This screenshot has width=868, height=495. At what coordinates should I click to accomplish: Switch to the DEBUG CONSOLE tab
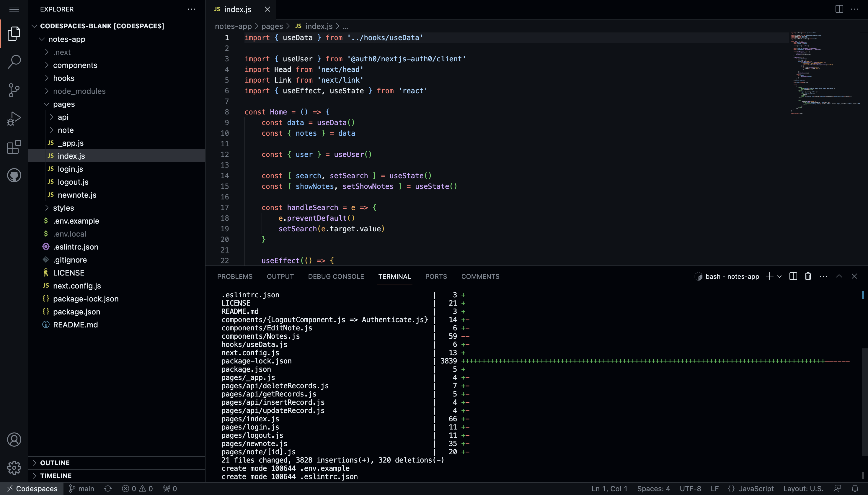(336, 276)
